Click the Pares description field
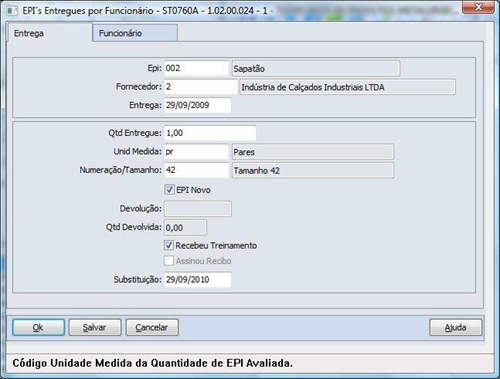Image resolution: width=500 pixels, height=379 pixels. (x=313, y=152)
